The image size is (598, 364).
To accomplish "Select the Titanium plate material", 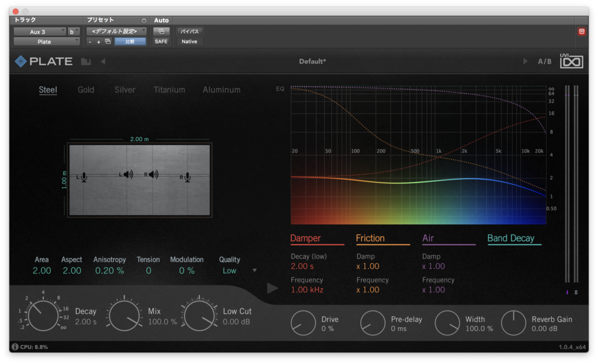I will pyautogui.click(x=169, y=90).
